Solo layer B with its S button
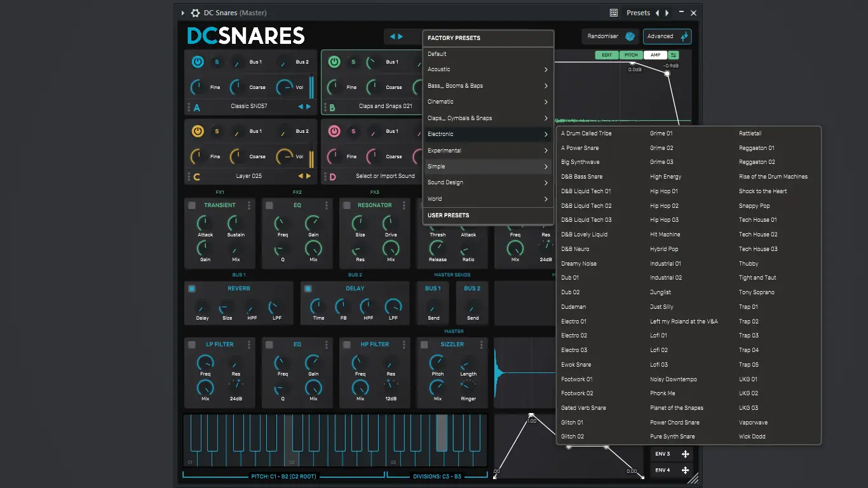 pos(353,62)
